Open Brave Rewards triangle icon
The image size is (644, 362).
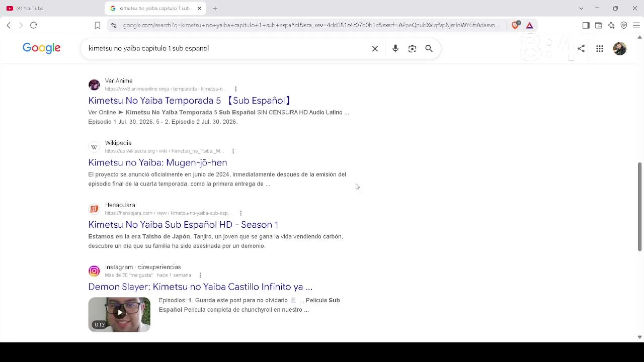pyautogui.click(x=529, y=25)
